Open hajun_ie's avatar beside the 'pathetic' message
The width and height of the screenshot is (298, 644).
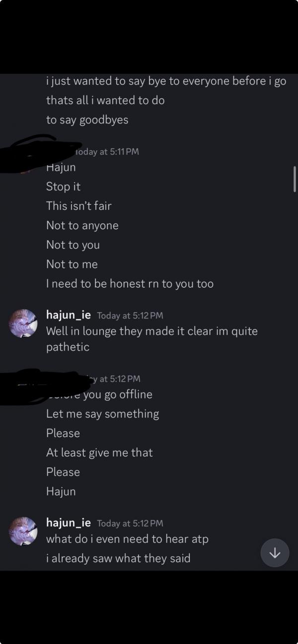tap(23, 323)
